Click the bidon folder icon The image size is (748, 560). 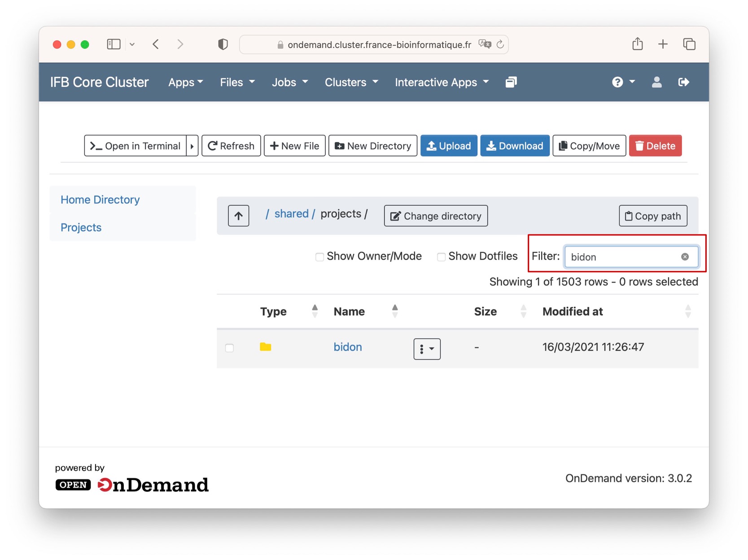tap(266, 347)
